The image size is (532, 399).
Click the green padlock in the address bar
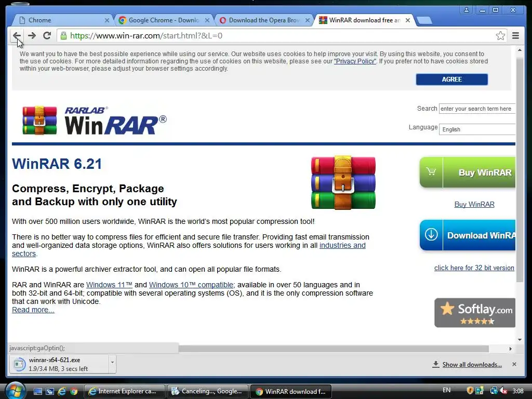click(x=63, y=36)
